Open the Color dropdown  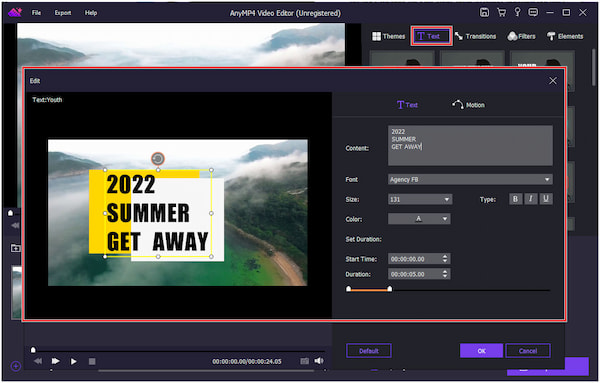[x=419, y=219]
